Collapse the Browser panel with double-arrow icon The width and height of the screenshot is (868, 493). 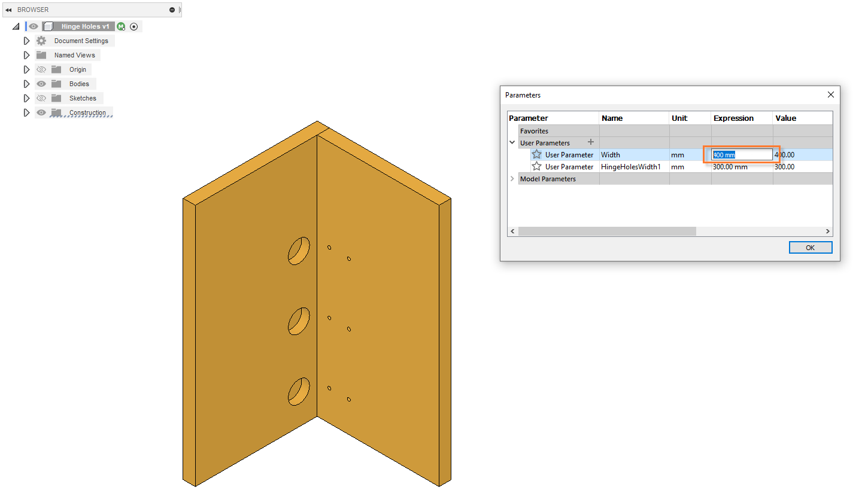8,10
